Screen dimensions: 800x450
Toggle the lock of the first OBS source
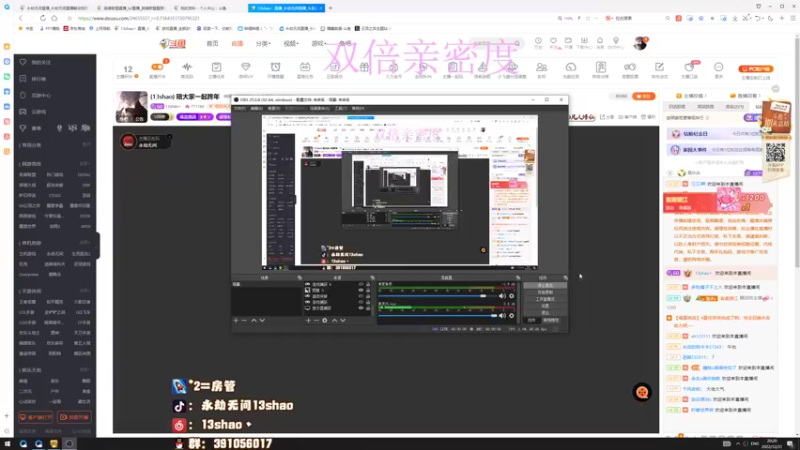pyautogui.click(x=368, y=284)
